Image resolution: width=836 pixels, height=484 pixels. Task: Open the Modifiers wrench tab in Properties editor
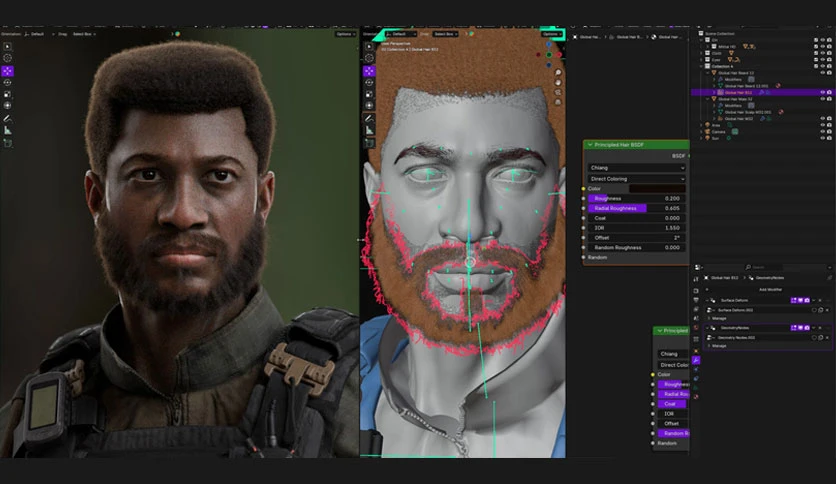point(696,360)
